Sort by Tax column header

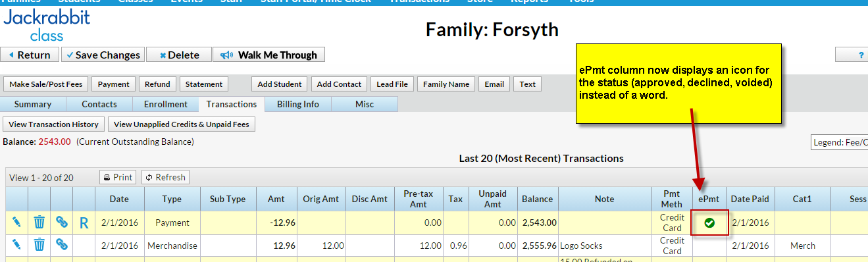pos(455,199)
